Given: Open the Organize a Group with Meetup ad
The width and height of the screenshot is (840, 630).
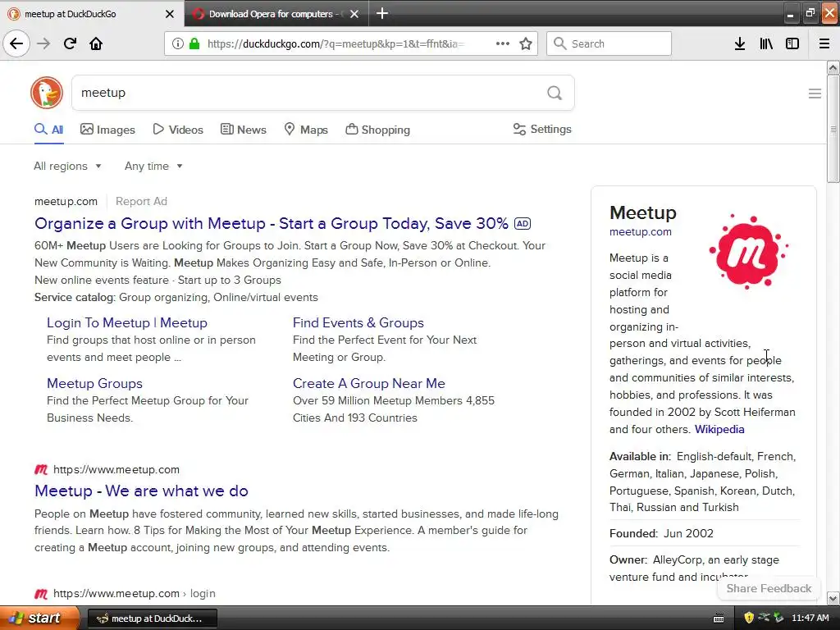Looking at the screenshot, I should [271, 223].
